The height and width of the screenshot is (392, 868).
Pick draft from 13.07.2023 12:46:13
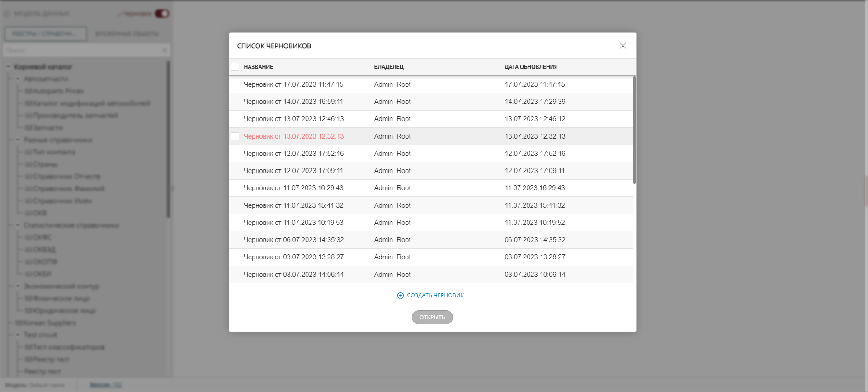pos(293,119)
